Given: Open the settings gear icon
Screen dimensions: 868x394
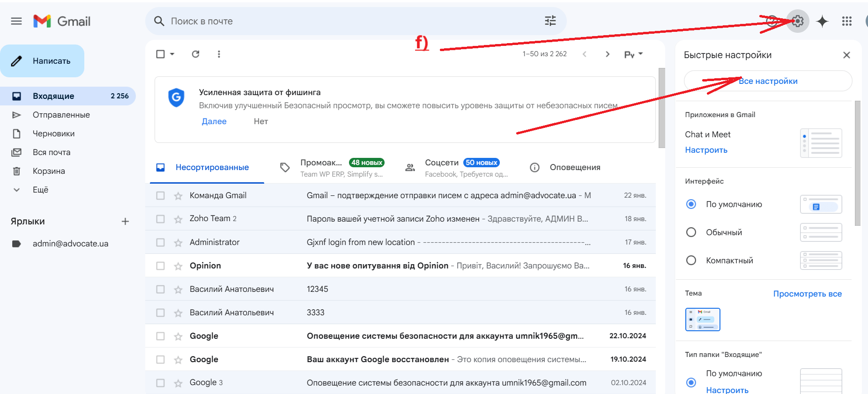Looking at the screenshot, I should [798, 21].
